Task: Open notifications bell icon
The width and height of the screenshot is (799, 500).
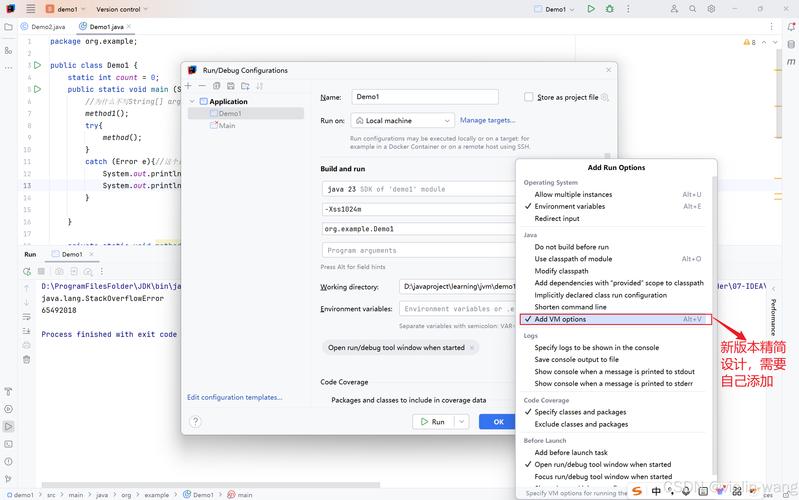Action: tap(791, 27)
